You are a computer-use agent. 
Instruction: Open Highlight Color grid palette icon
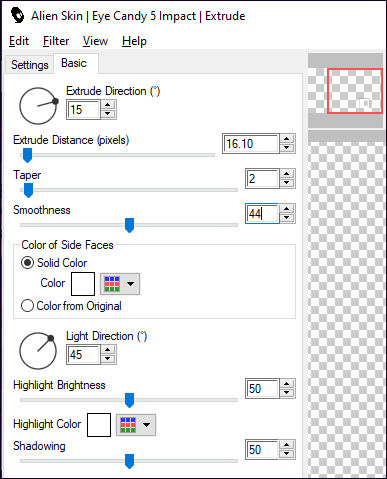tap(128, 425)
